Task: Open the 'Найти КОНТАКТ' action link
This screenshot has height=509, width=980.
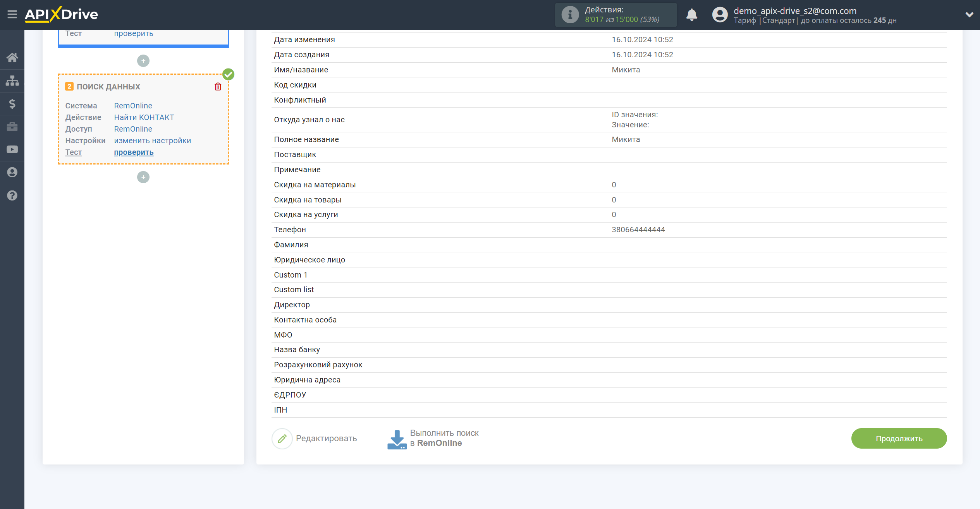Action: pyautogui.click(x=144, y=117)
